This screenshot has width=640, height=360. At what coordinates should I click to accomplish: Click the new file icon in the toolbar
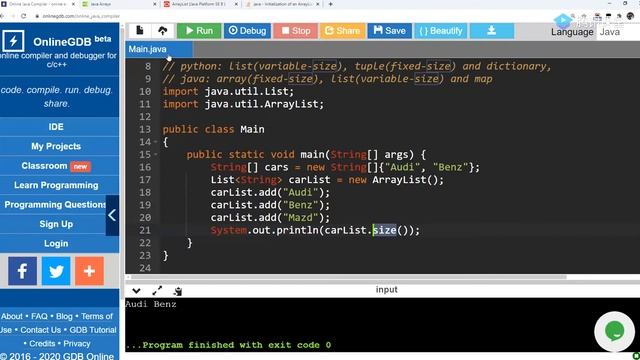[140, 30]
